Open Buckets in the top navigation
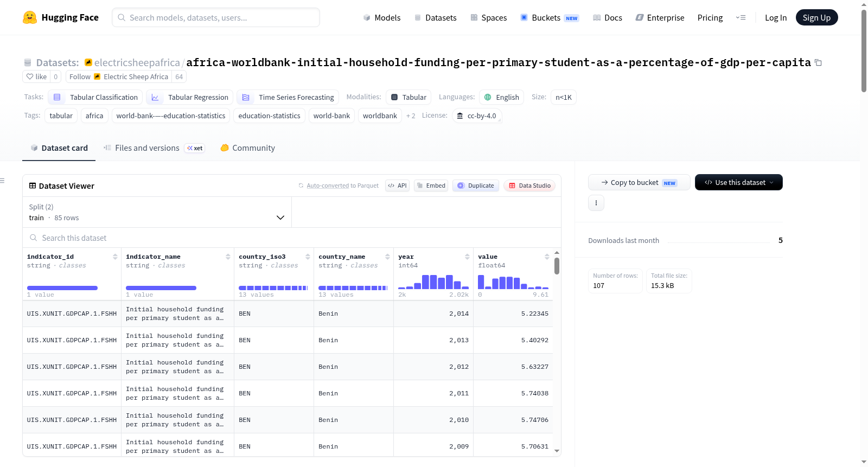 point(550,17)
